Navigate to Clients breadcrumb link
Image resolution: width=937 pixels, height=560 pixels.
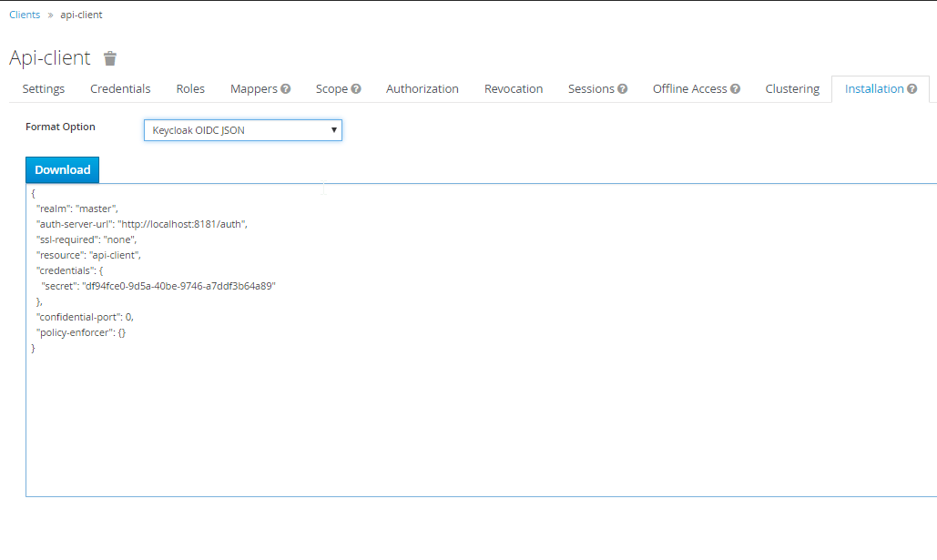25,15
